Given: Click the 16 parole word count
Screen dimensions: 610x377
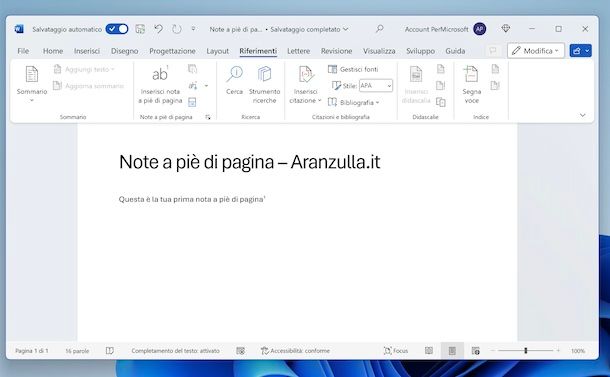Looking at the screenshot, I should coord(77,351).
